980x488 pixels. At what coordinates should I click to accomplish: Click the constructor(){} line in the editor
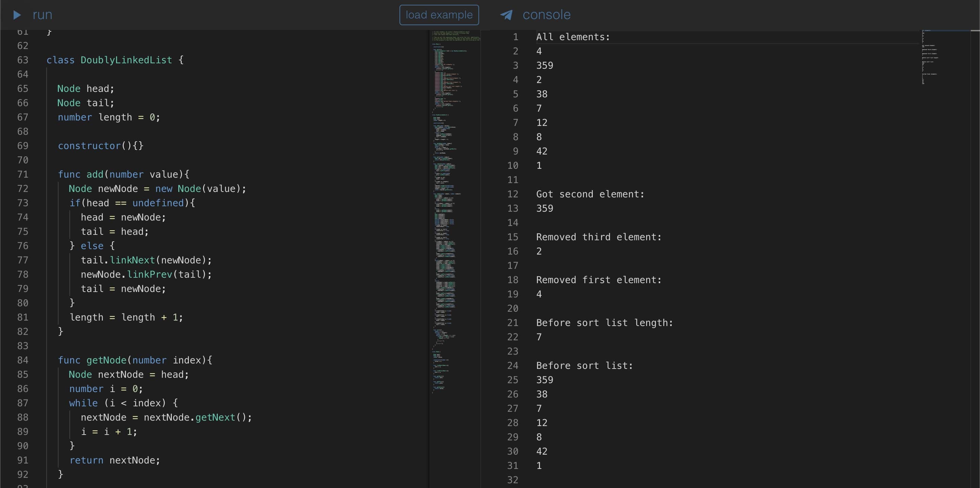click(x=100, y=146)
